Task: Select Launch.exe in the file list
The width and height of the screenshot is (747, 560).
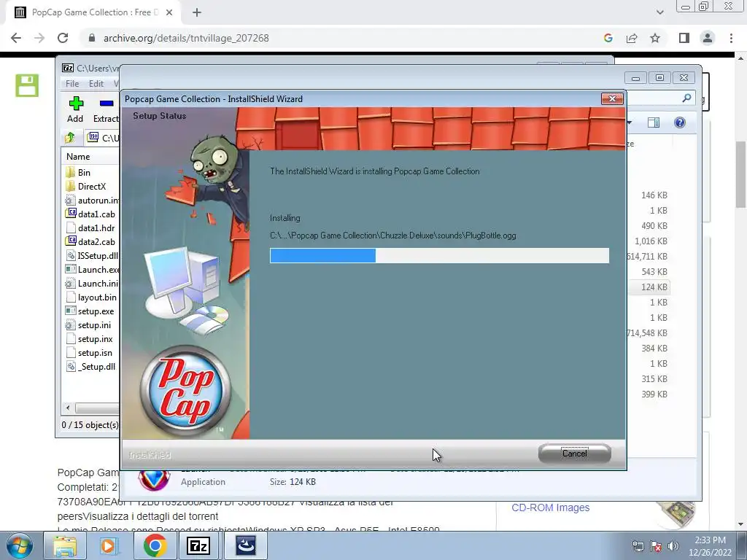Action: (92, 270)
